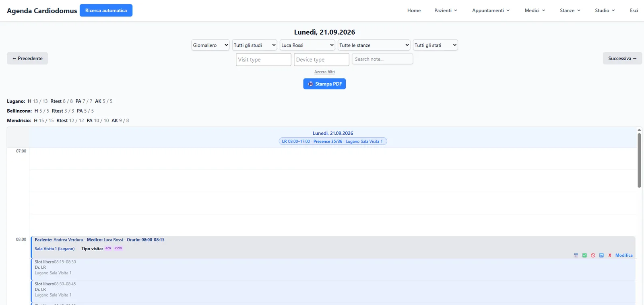This screenshot has width=644, height=305.
Task: Open the Tutte le stanze dropdown
Action: (x=374, y=45)
